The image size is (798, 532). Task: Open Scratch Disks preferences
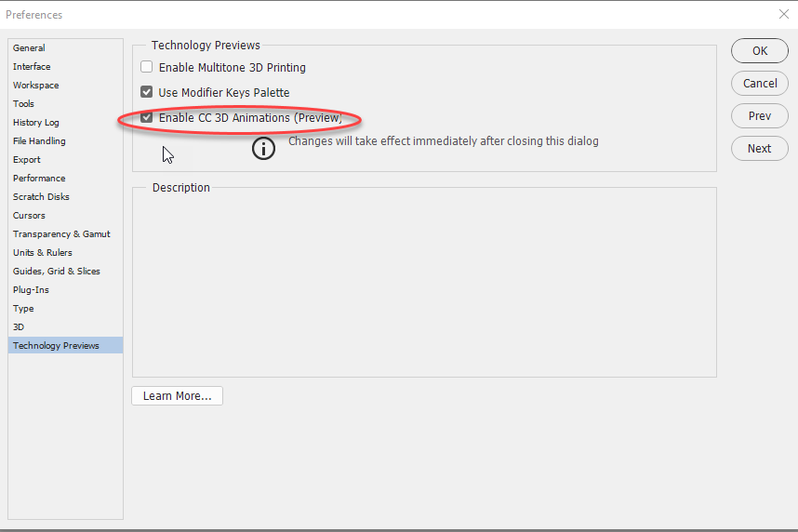click(x=41, y=196)
